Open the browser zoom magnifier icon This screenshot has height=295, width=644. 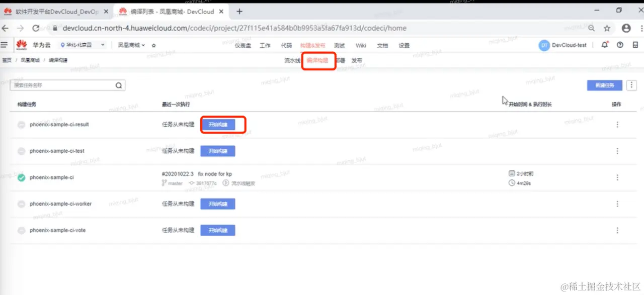(x=592, y=28)
